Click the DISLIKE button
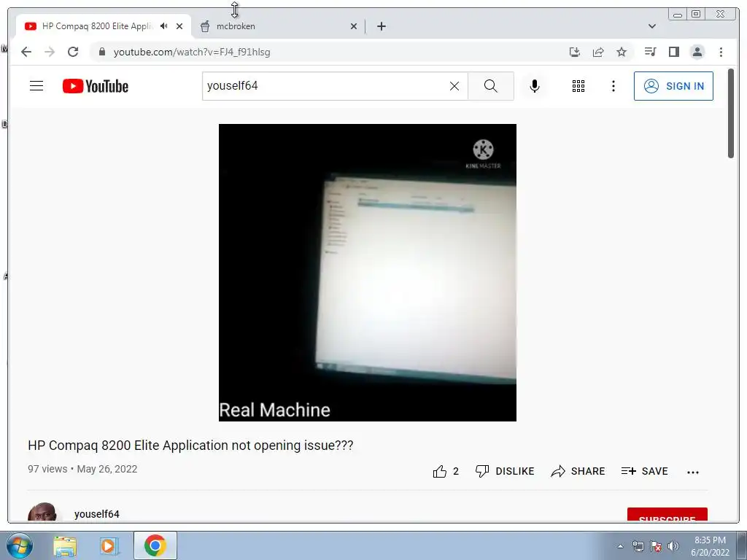The image size is (747, 560). [x=505, y=472]
